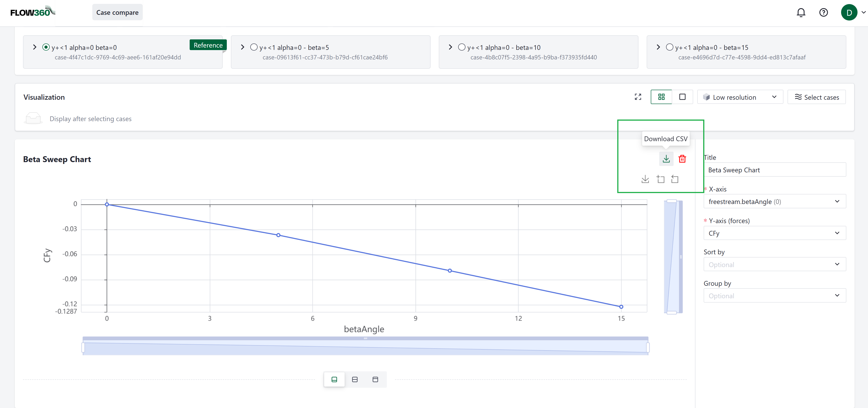This screenshot has width=868, height=408.
Task: Open the Y-axis CFy dropdown
Action: (774, 233)
